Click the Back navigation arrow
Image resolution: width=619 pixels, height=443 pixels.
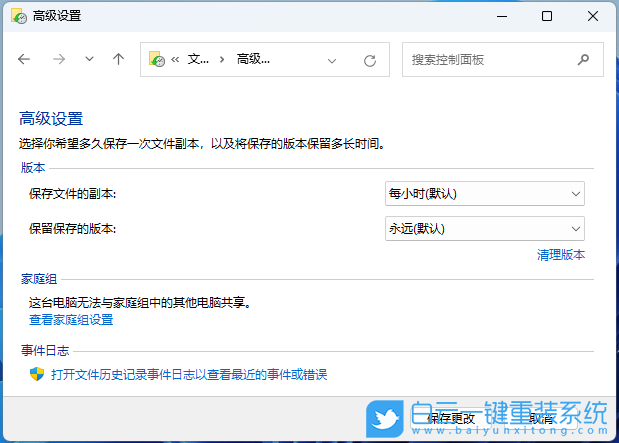[x=24, y=60]
